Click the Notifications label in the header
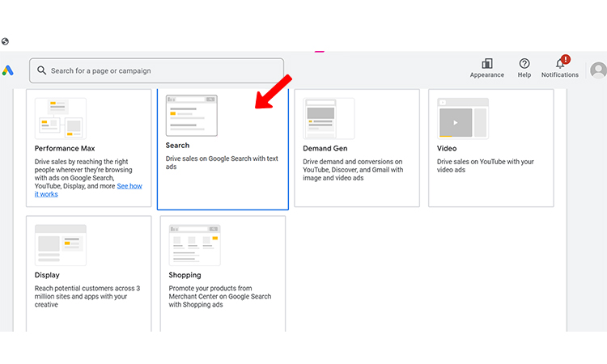607x364 pixels. click(560, 75)
